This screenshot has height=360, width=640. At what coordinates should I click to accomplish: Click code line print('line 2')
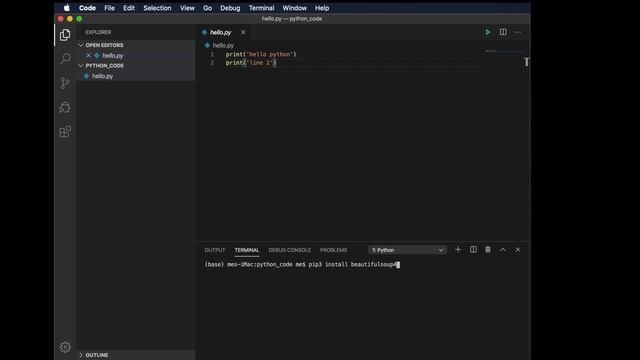point(251,63)
